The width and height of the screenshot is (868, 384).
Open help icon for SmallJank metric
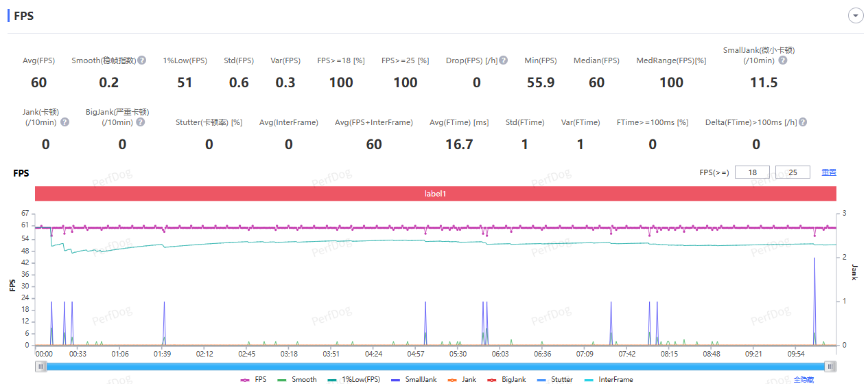coord(783,60)
